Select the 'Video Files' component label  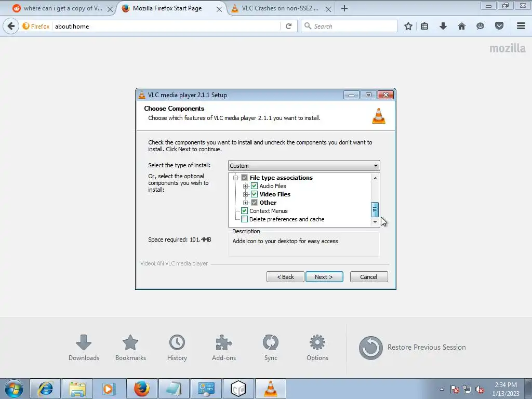tap(275, 194)
